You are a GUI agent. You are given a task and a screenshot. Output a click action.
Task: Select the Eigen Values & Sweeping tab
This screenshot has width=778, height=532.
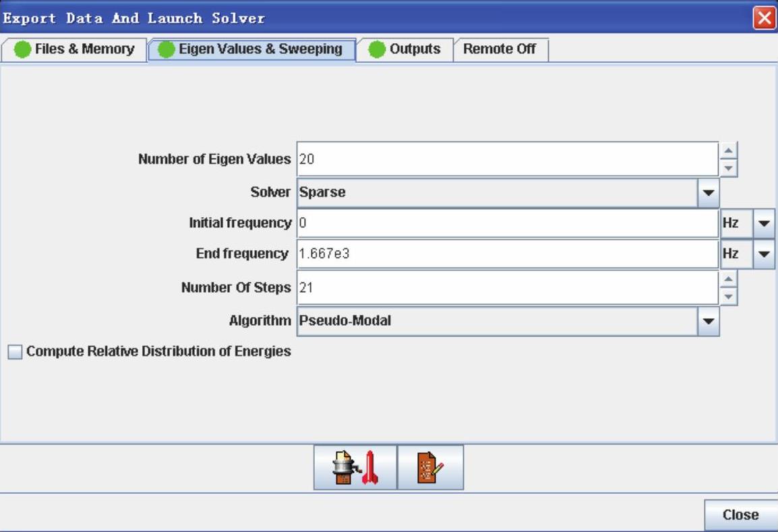click(251, 49)
